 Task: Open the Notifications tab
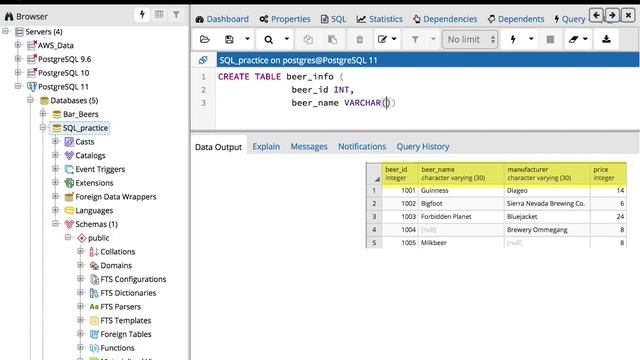[362, 147]
